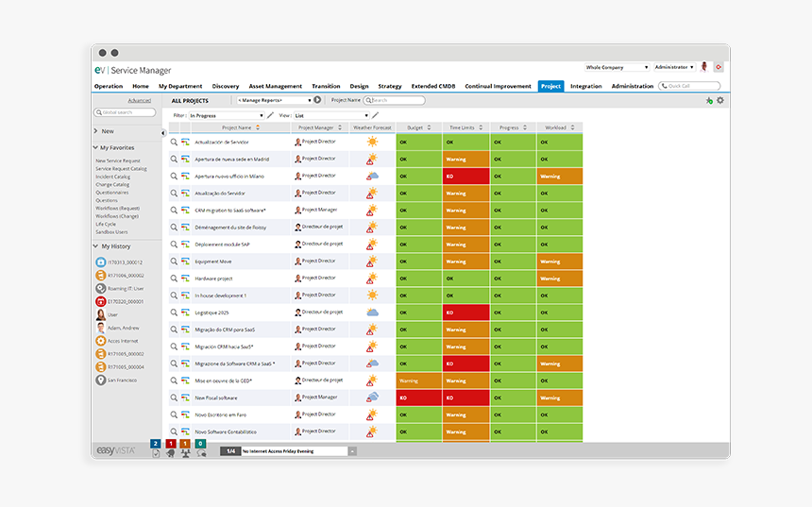Run the selected Manage Reports play button

click(317, 100)
